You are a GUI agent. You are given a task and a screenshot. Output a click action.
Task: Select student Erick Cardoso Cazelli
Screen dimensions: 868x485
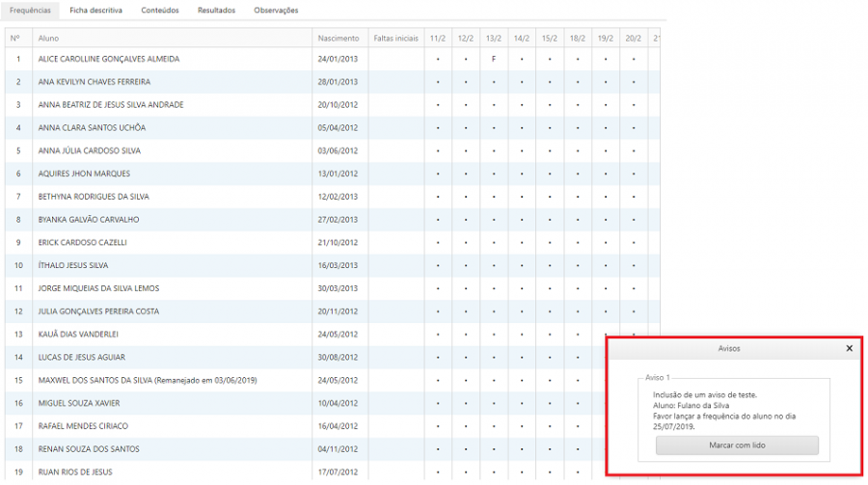click(82, 242)
